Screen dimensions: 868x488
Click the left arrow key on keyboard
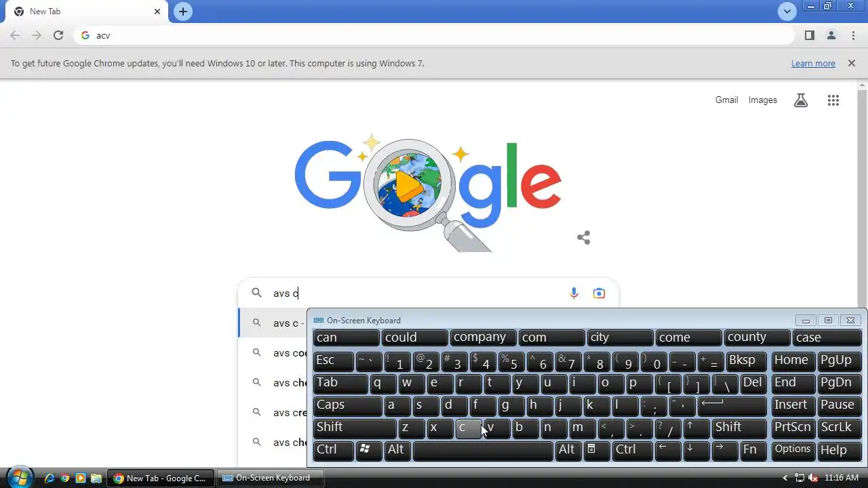668,450
